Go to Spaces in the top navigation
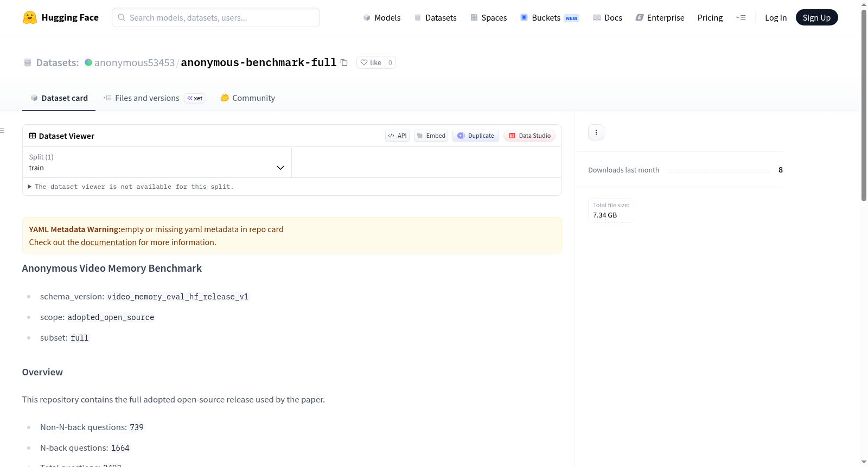This screenshot has height=467, width=868. [488, 17]
